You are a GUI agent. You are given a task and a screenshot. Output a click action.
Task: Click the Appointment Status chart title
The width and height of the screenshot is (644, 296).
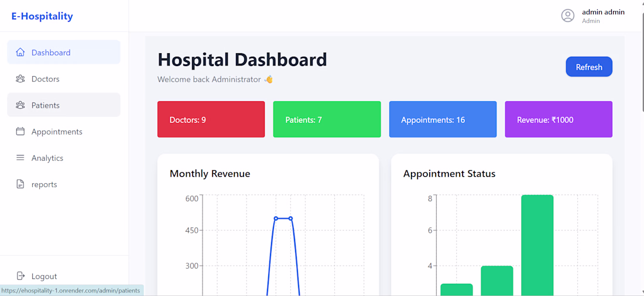[x=449, y=174]
